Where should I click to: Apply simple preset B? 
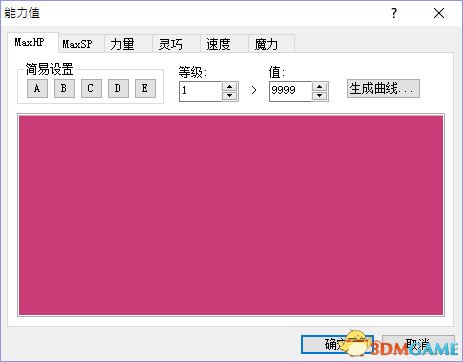64,88
